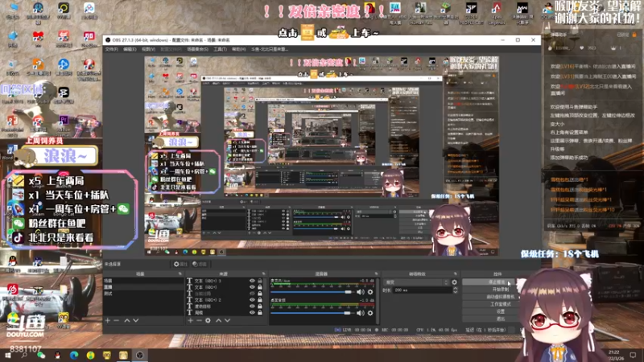Viewport: 644px width, 362px height.
Task: Adjust the 麦克风/Aux volume slider
Action: coord(312,292)
